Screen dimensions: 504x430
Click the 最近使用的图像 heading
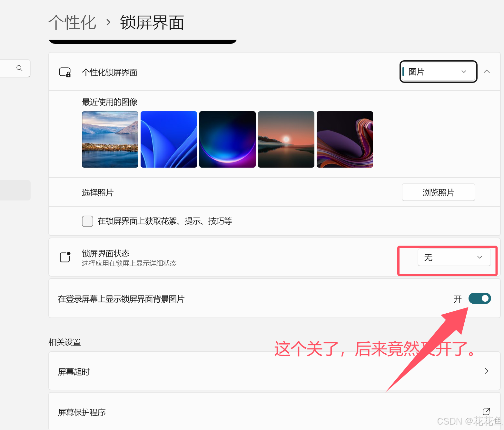click(110, 102)
